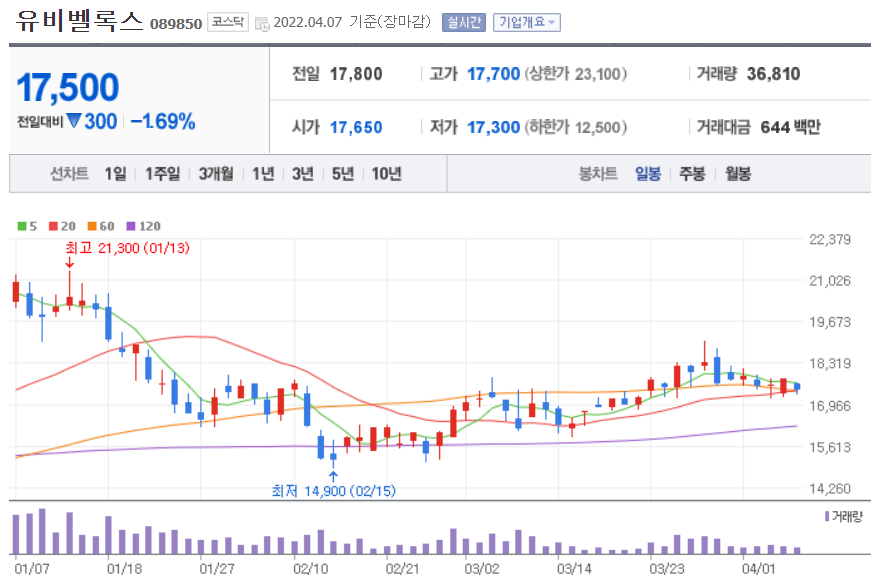The width and height of the screenshot is (871, 581).
Task: Click current price 17,500
Action: 68,88
